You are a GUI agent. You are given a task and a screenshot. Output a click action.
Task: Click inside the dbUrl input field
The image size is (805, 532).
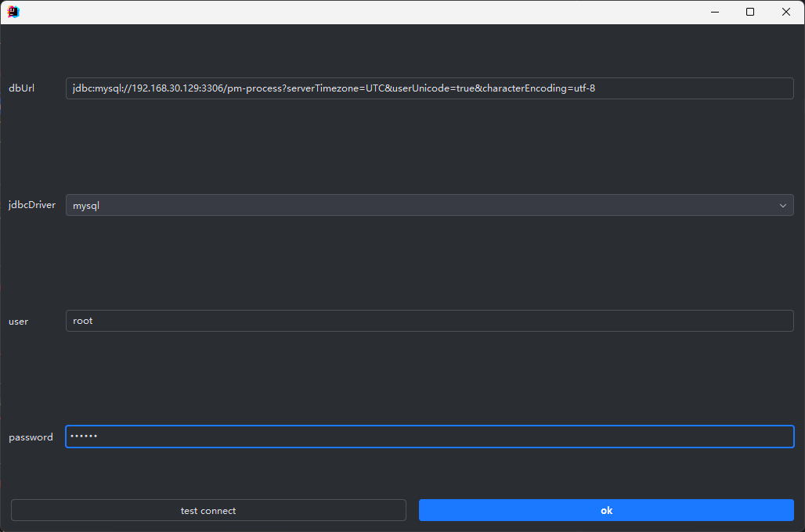coord(429,88)
